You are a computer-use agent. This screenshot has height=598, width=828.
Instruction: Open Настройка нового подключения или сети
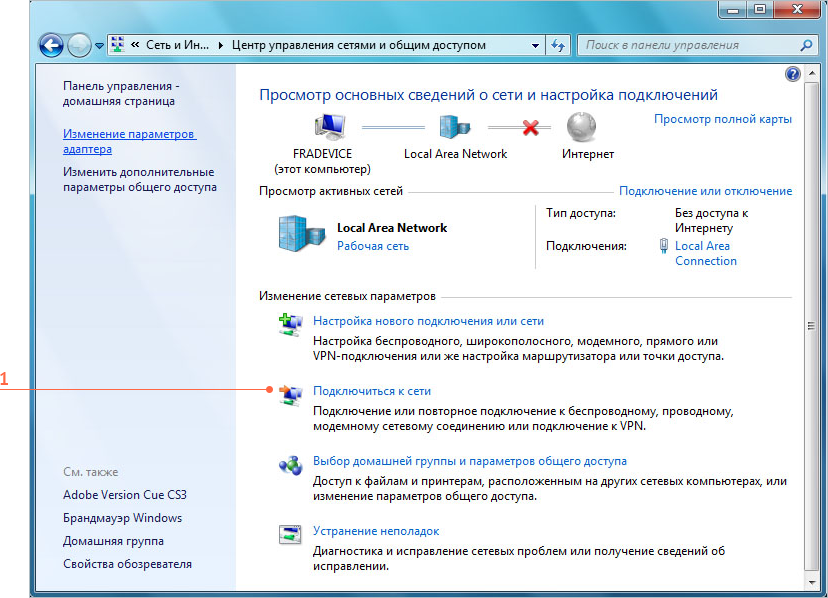[428, 321]
